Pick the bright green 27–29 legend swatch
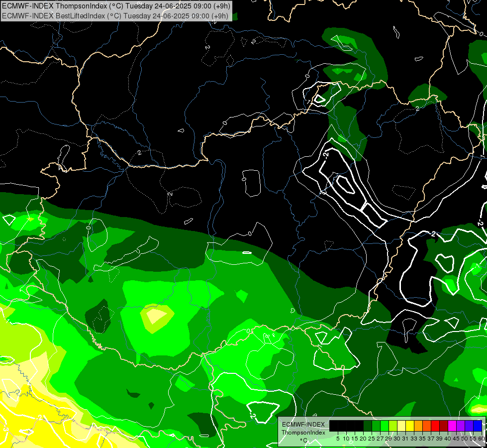The height and width of the screenshot is (448, 487). pos(385,426)
